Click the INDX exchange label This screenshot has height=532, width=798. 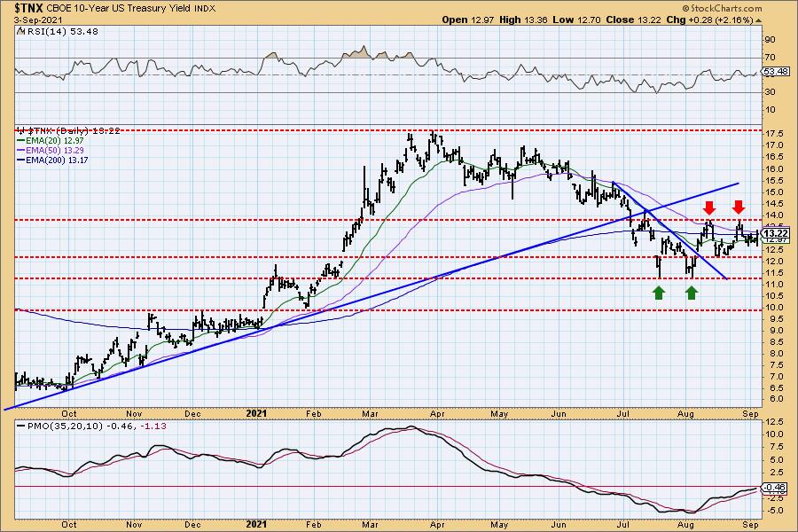205,9
